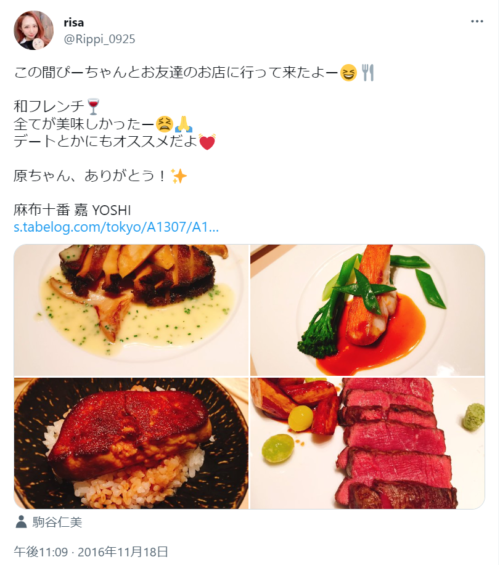The width and height of the screenshot is (500, 565).
Task: Click the fork and knife emoji
Action: [x=368, y=73]
